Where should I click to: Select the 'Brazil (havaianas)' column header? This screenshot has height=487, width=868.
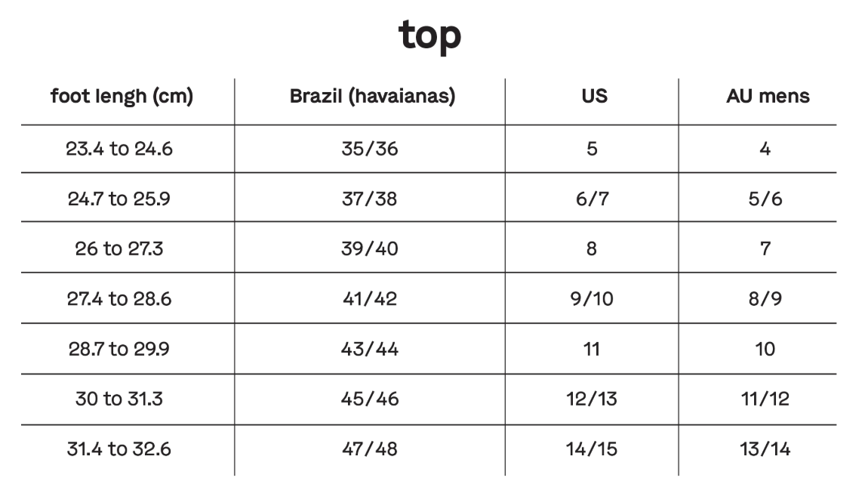373,97
